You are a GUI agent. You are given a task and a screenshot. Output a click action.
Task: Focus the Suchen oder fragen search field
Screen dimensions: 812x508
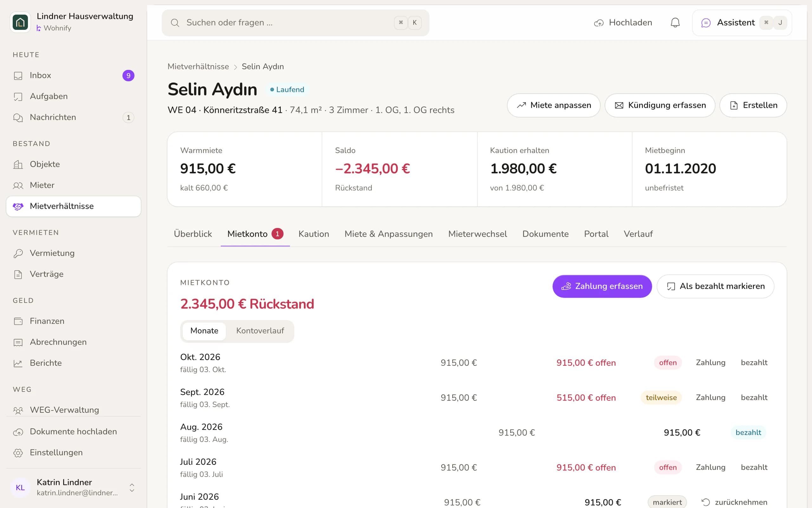point(295,23)
